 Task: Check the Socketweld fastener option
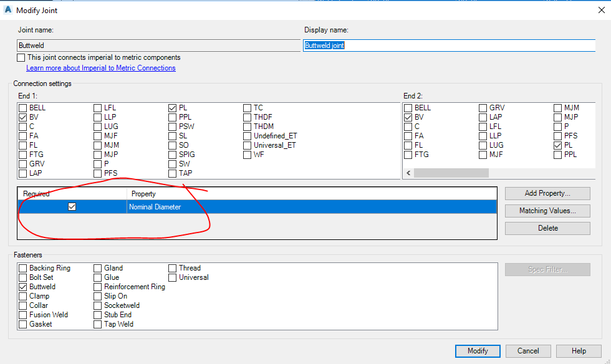click(x=97, y=305)
